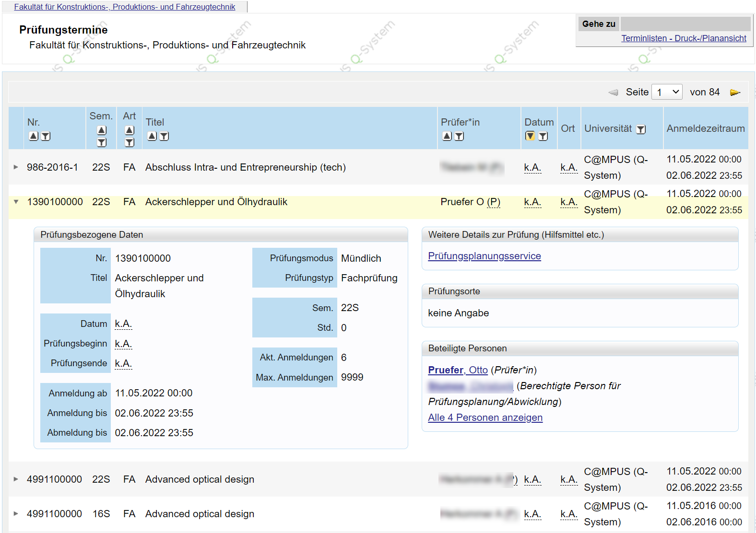Click the k.A. value beside Prüfungsbeginn
Screen dimensions: 756x533
click(123, 344)
